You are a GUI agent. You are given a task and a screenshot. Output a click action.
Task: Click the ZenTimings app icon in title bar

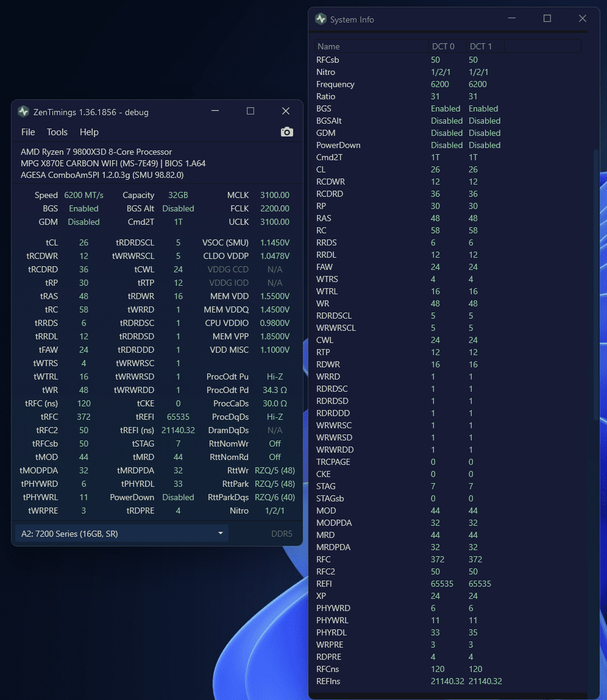click(24, 111)
